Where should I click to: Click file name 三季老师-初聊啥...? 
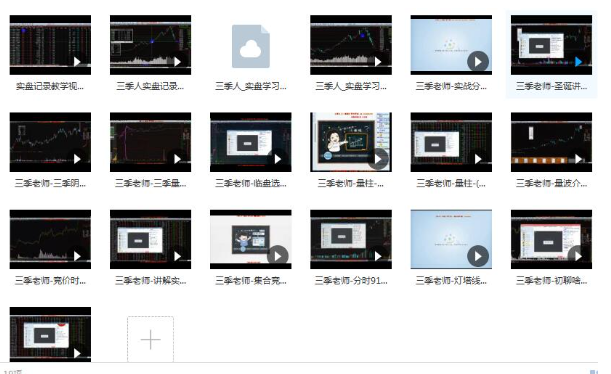[551, 280]
